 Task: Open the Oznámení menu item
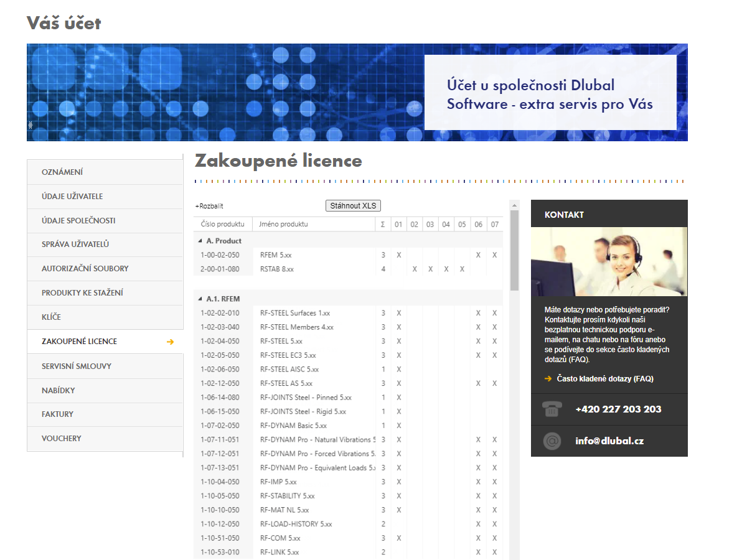pos(105,172)
